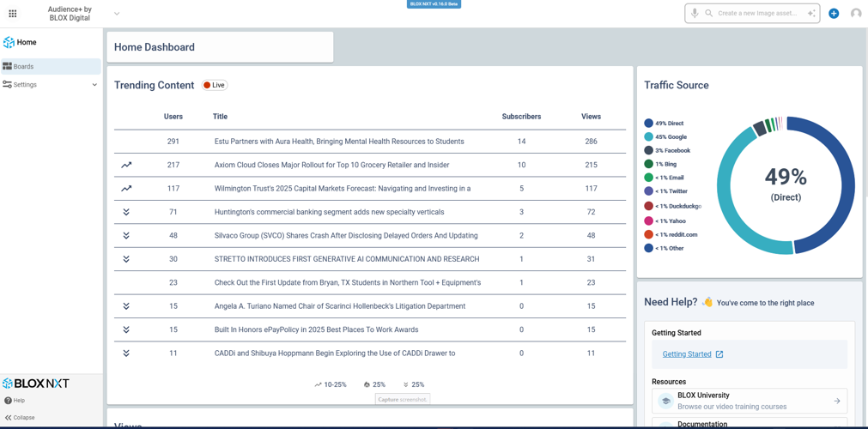The height and width of the screenshot is (429, 868).
Task: Click the magnifier search icon
Action: [708, 13]
